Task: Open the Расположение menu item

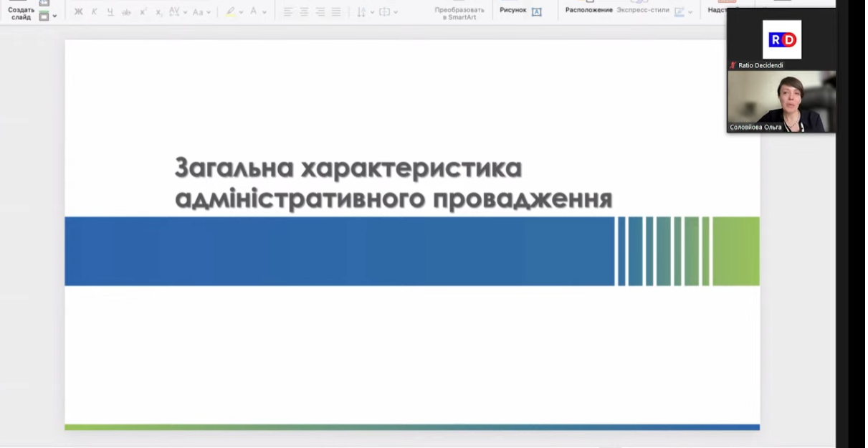Action: [588, 10]
